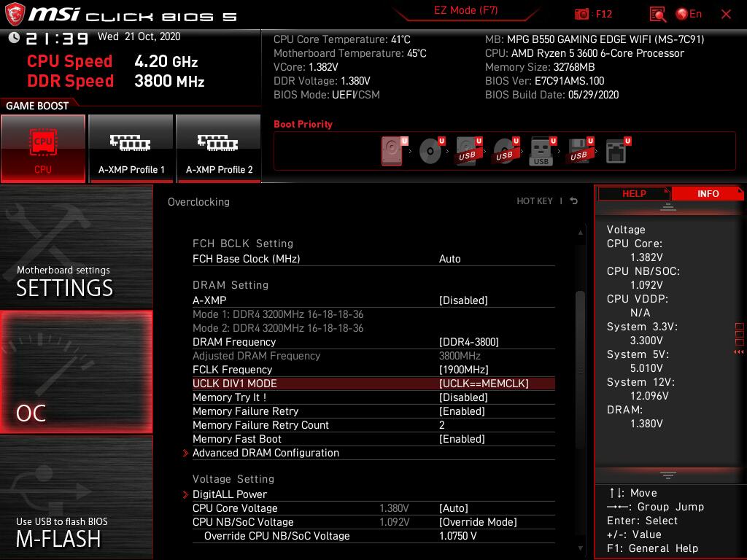Viewport: 747px width, 560px height.
Task: Click the Adjusted DRAM Frequency 3800MHz row
Action: click(x=373, y=356)
